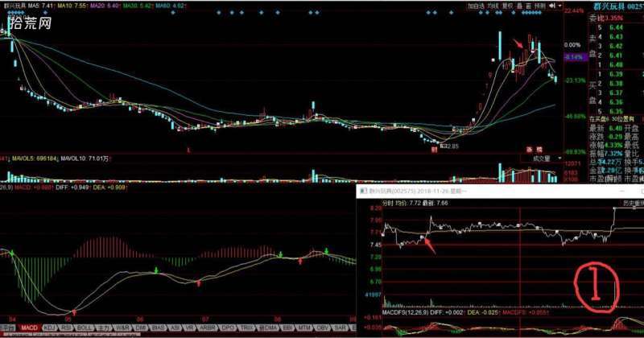Click the 叠 overlay icon in chart toolbar

pyautogui.click(x=519, y=6)
